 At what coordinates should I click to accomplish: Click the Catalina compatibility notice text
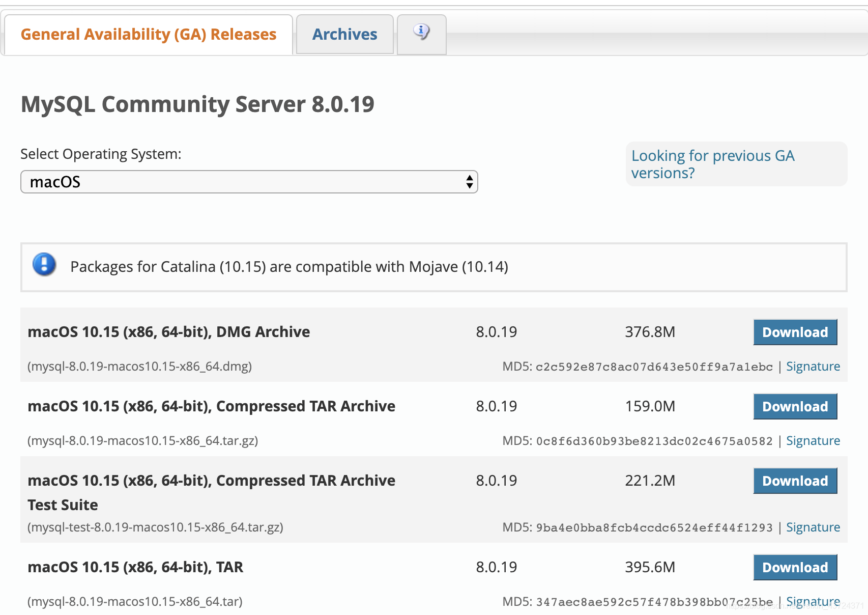point(289,267)
